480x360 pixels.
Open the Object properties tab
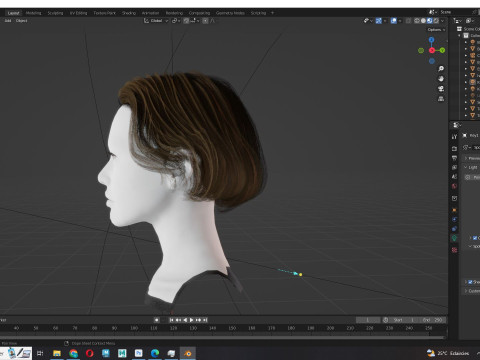tap(454, 210)
